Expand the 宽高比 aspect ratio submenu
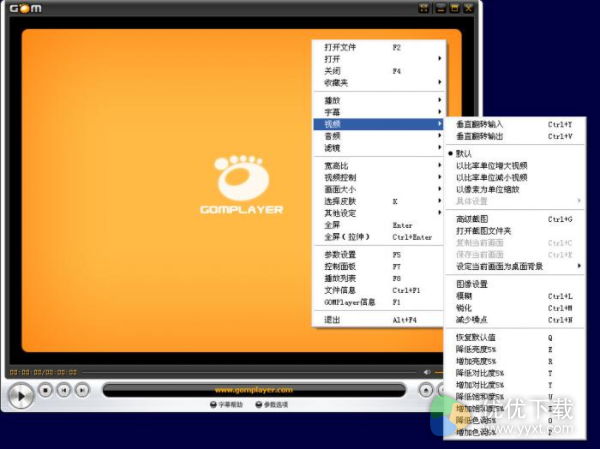Viewport: 600px width, 450px height. 379,166
